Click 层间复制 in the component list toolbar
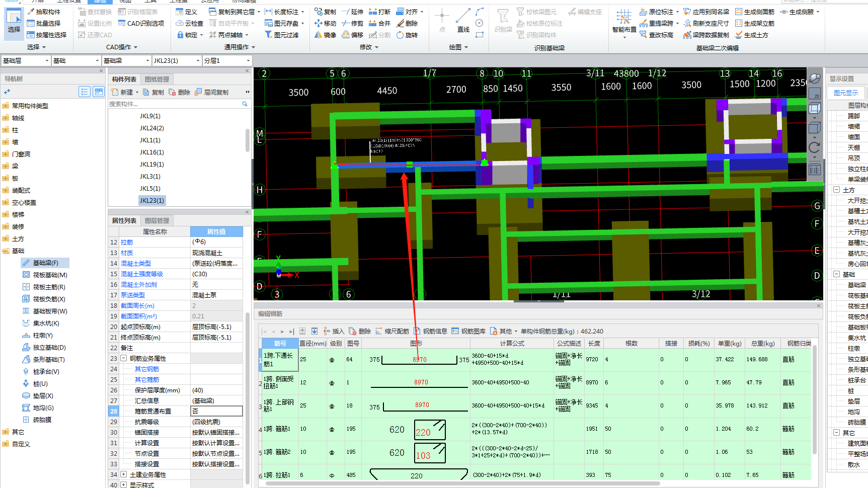This screenshot has width=868, height=488. tap(211, 93)
